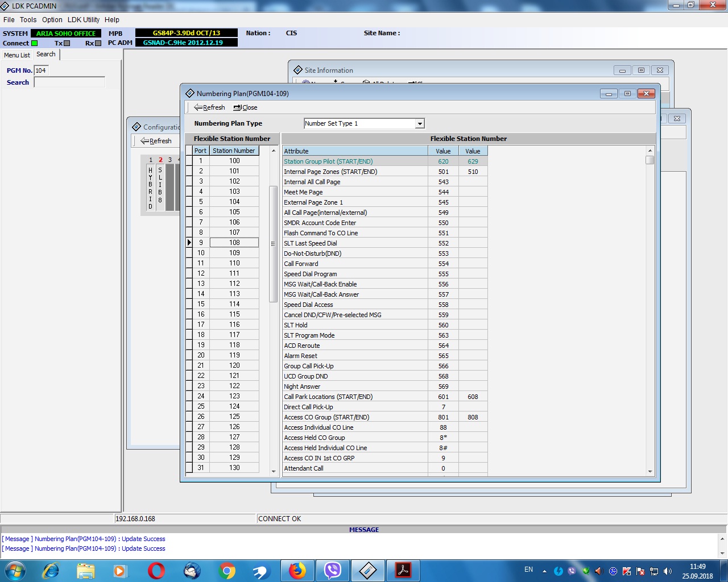Click the volume speaker tray icon
This screenshot has width=728, height=582.
[x=667, y=571]
